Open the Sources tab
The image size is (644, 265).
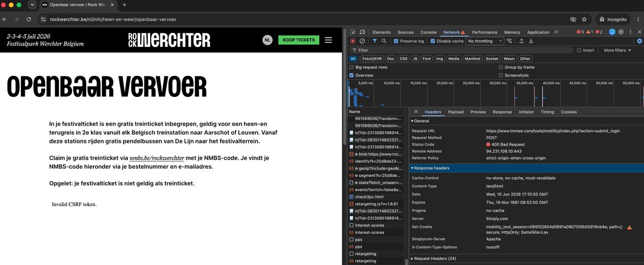click(406, 32)
